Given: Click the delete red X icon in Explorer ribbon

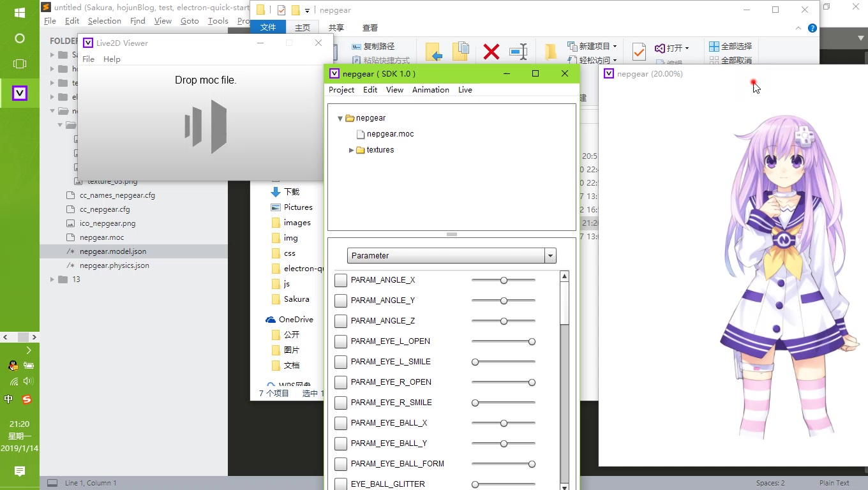Looking at the screenshot, I should (x=491, y=52).
